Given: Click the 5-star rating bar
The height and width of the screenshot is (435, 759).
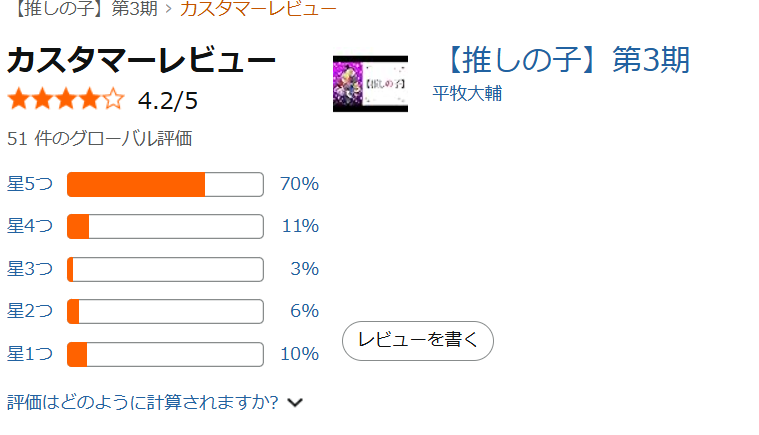Looking at the screenshot, I should tap(165, 184).
